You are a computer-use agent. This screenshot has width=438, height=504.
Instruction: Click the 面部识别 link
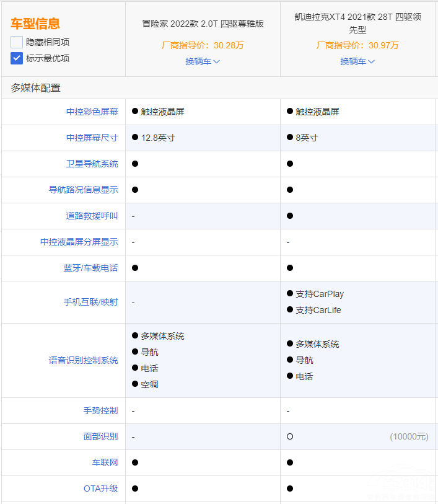tap(100, 436)
